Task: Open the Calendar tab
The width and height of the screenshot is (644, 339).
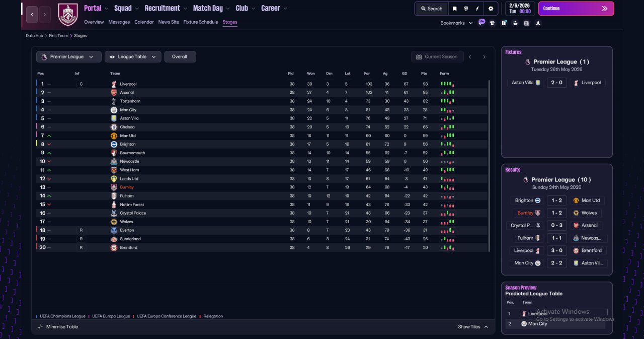Action: click(x=144, y=22)
